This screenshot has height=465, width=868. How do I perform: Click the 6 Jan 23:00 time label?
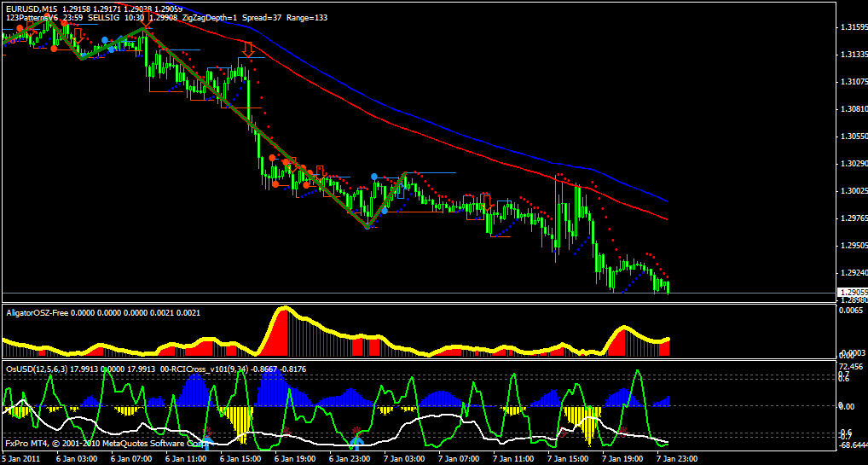(350, 459)
